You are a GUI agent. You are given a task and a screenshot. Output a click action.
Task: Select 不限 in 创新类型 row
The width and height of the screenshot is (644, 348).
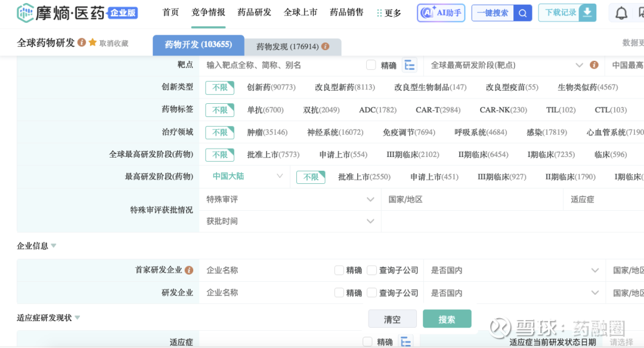tap(219, 88)
